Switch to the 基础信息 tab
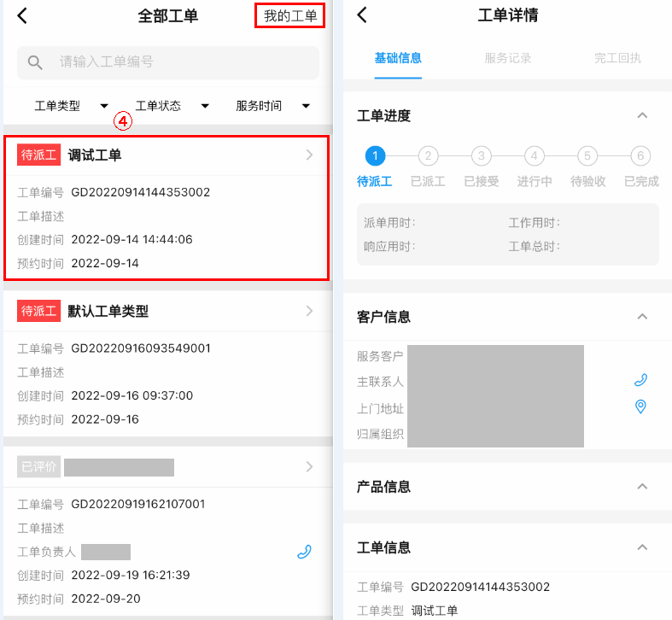The image size is (672, 620). (398, 58)
